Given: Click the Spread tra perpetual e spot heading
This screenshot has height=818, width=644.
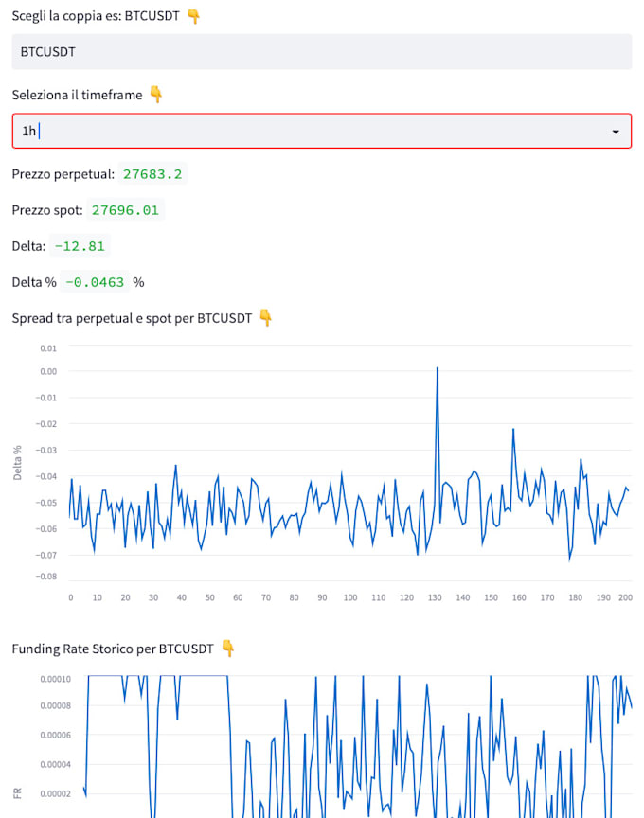Looking at the screenshot, I should 130,318.
